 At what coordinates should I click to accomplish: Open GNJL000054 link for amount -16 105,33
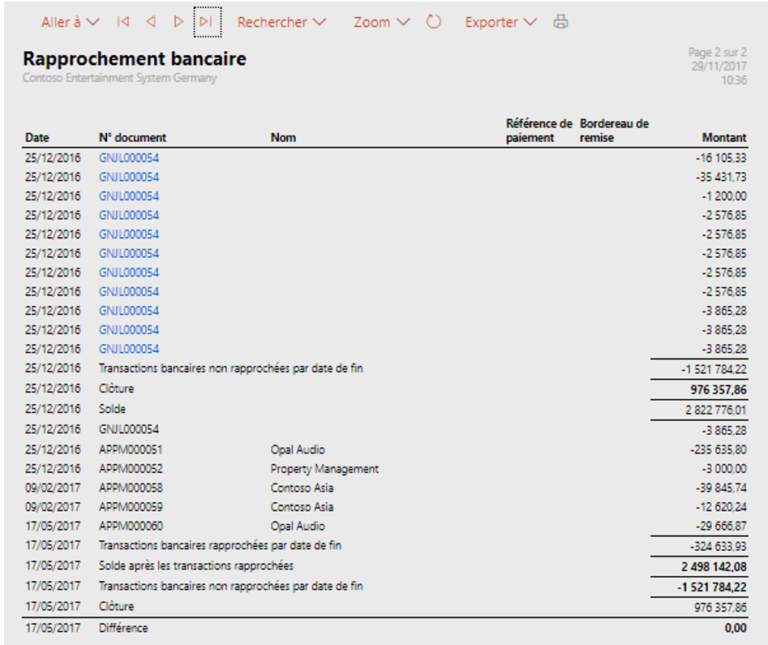[x=128, y=158]
